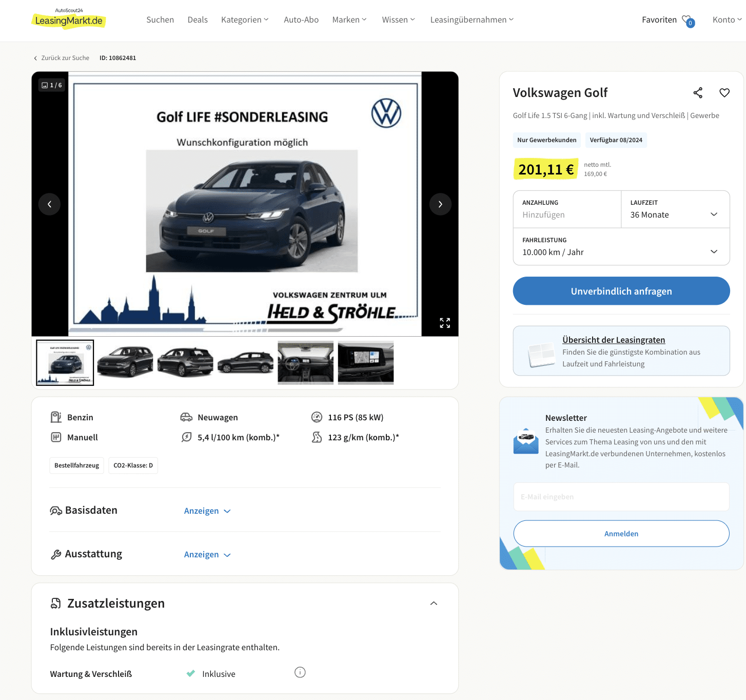The height and width of the screenshot is (700, 746).
Task: Open the Kategorien dropdown menu
Action: [x=245, y=20]
